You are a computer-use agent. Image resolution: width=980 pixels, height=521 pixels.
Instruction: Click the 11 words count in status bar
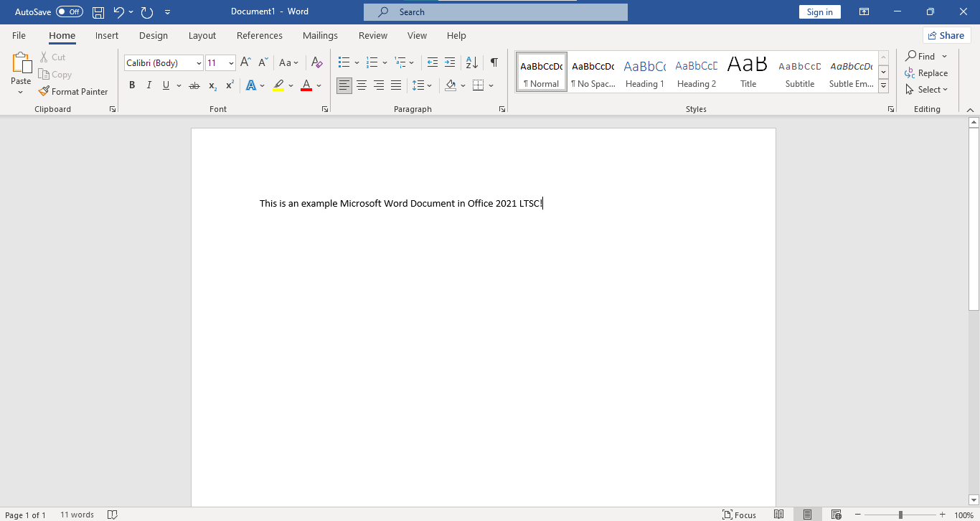77,515
